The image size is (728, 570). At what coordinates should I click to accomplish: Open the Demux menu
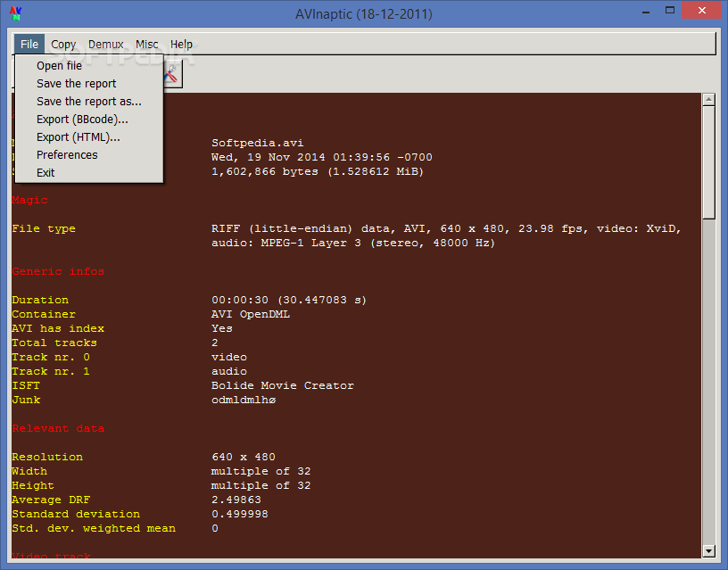point(106,45)
